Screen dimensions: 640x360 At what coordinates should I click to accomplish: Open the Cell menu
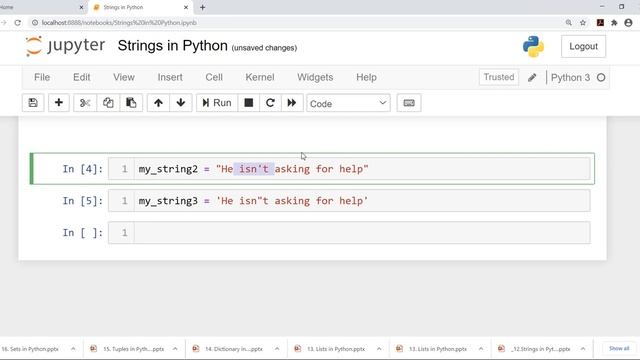[214, 77]
